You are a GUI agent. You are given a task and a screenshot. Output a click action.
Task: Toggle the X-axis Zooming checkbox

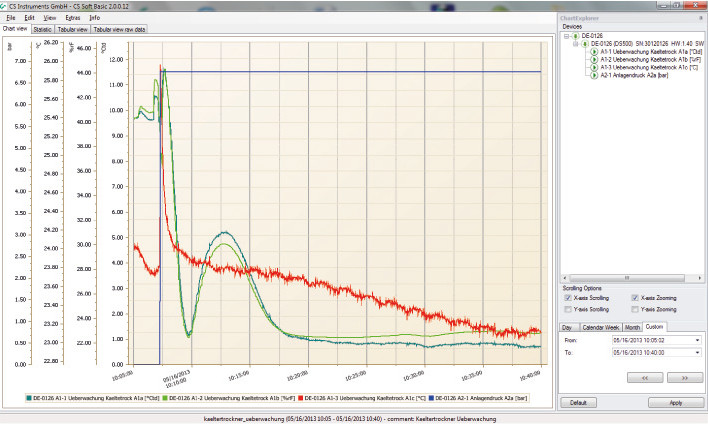click(635, 298)
